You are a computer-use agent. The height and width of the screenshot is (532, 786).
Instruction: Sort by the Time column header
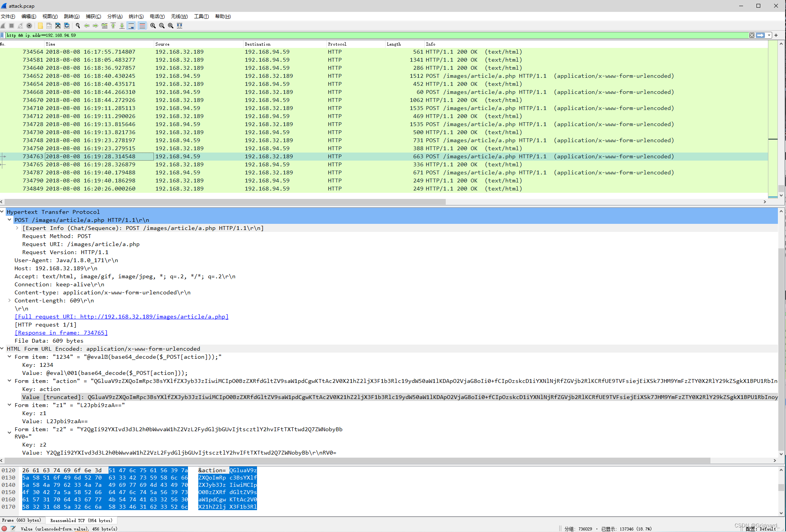click(x=99, y=44)
